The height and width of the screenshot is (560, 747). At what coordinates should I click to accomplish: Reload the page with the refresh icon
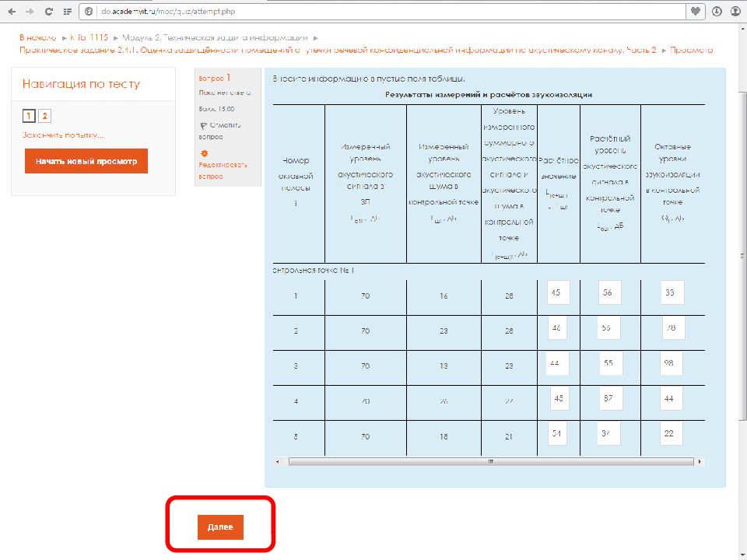49,12
